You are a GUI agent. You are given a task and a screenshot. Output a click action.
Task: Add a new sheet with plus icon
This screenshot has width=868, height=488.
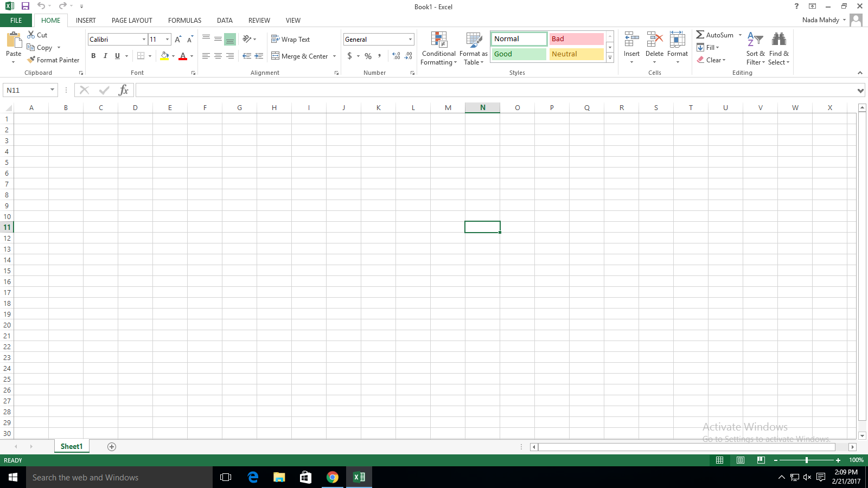(112, 447)
